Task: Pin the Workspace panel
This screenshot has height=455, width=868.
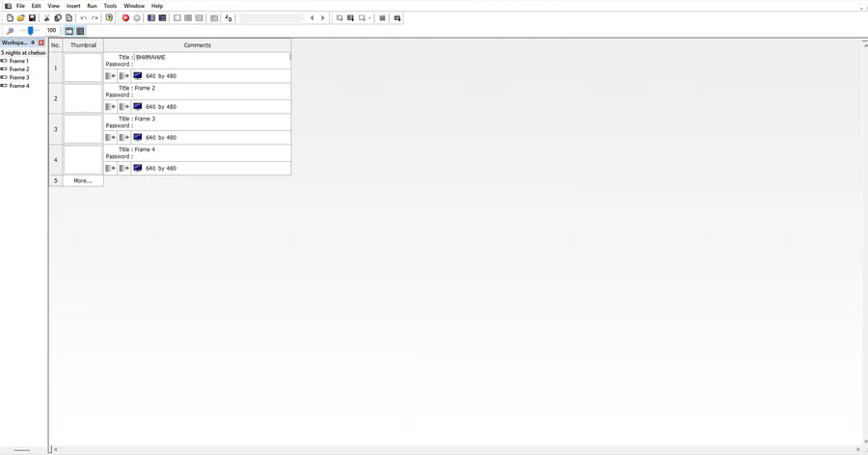Action: [33, 42]
